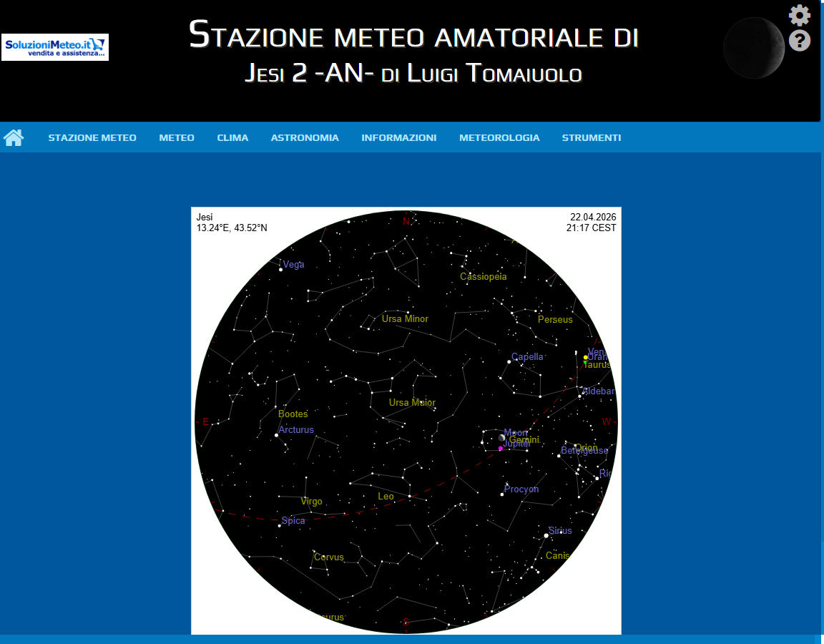The height and width of the screenshot is (644, 824).
Task: Open the METEO menu
Action: click(177, 137)
